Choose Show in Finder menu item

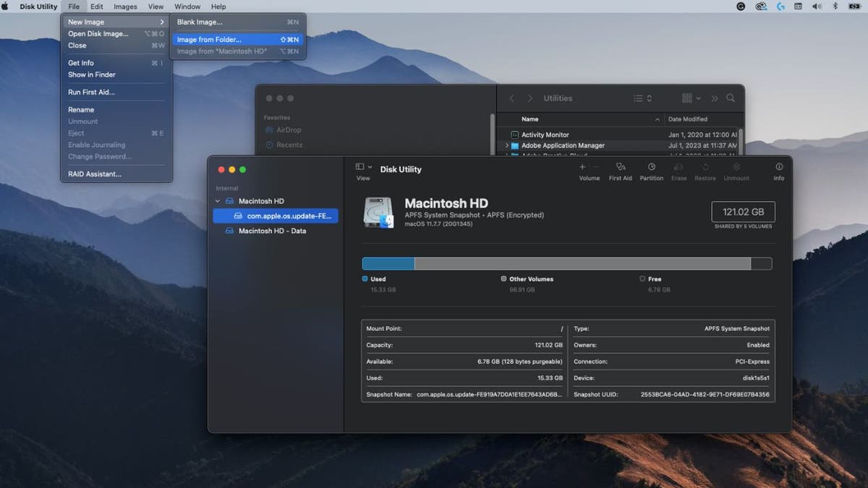[x=116, y=74]
